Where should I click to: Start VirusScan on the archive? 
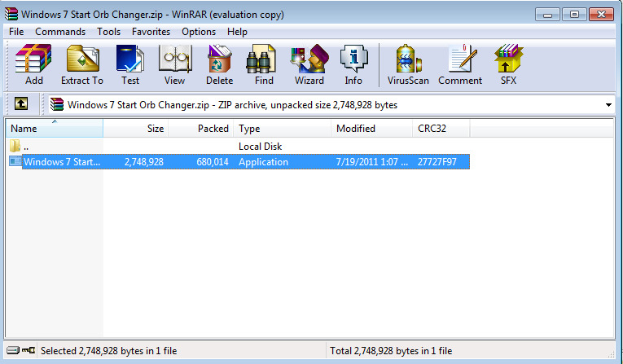pyautogui.click(x=408, y=64)
